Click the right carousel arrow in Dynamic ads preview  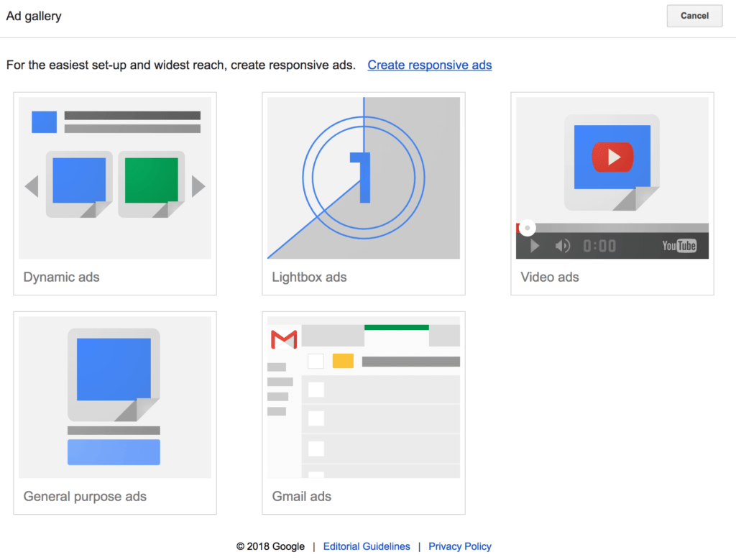198,185
